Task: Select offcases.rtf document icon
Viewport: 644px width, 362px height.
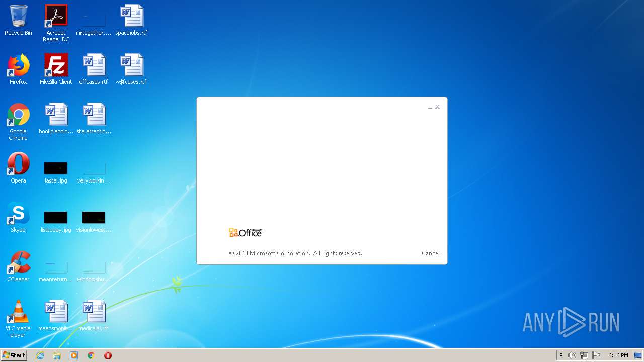Action: 94,69
